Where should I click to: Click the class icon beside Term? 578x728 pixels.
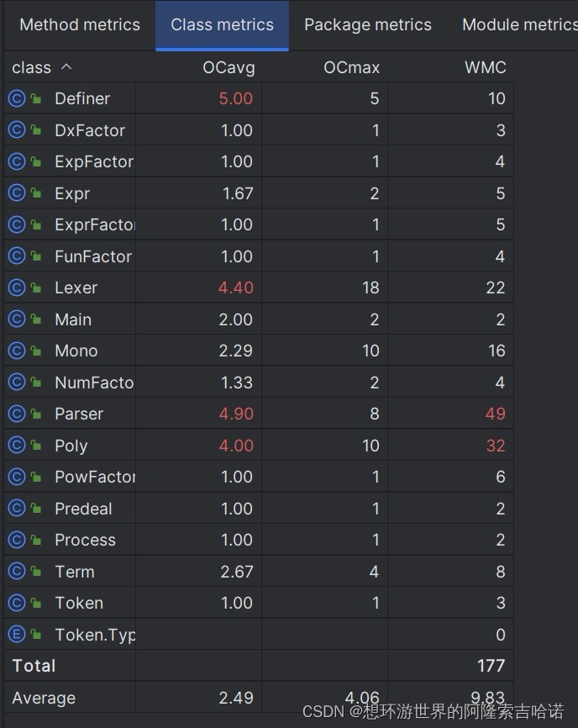[17, 571]
